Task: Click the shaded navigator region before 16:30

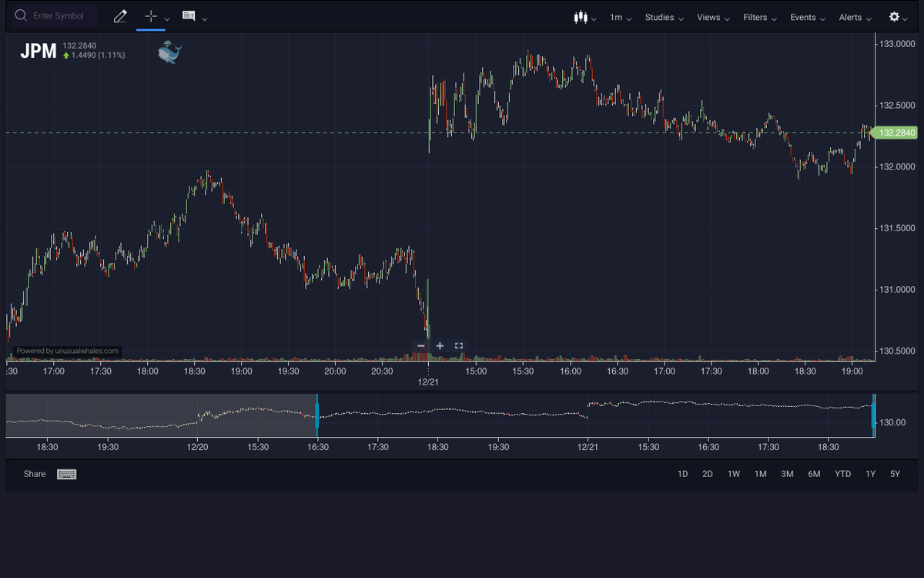Action: click(161, 415)
